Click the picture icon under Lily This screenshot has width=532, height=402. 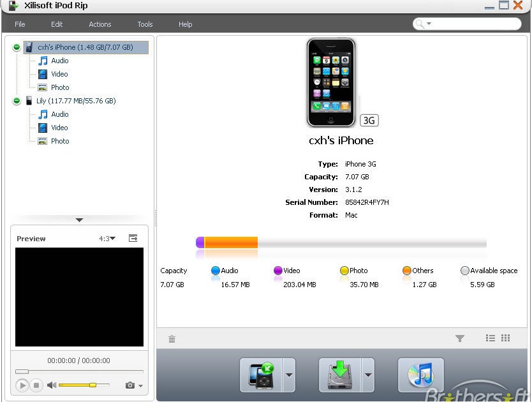(x=42, y=141)
